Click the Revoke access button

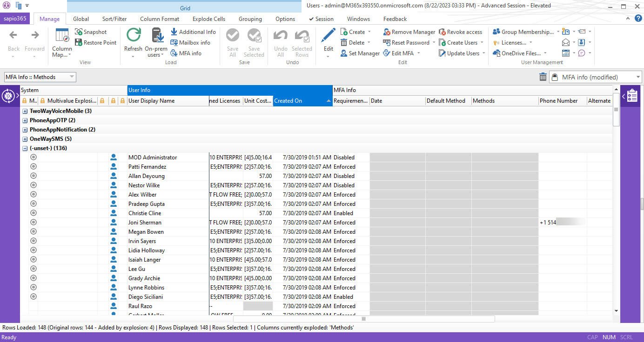[x=460, y=32]
